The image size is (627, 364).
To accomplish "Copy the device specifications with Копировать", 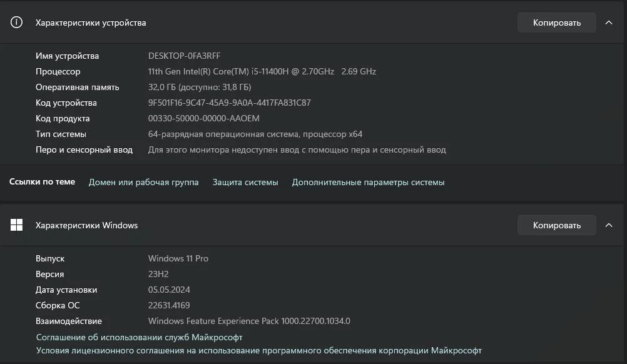I will coord(556,23).
